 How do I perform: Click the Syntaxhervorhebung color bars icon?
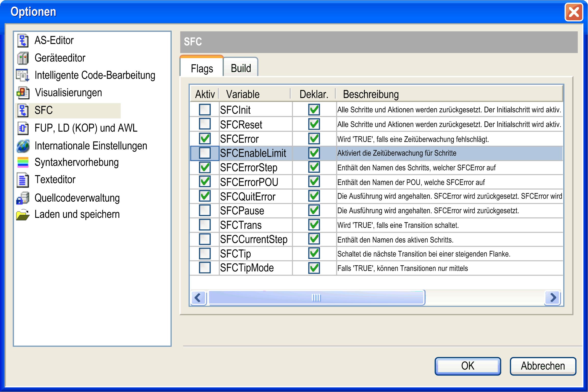(23, 162)
